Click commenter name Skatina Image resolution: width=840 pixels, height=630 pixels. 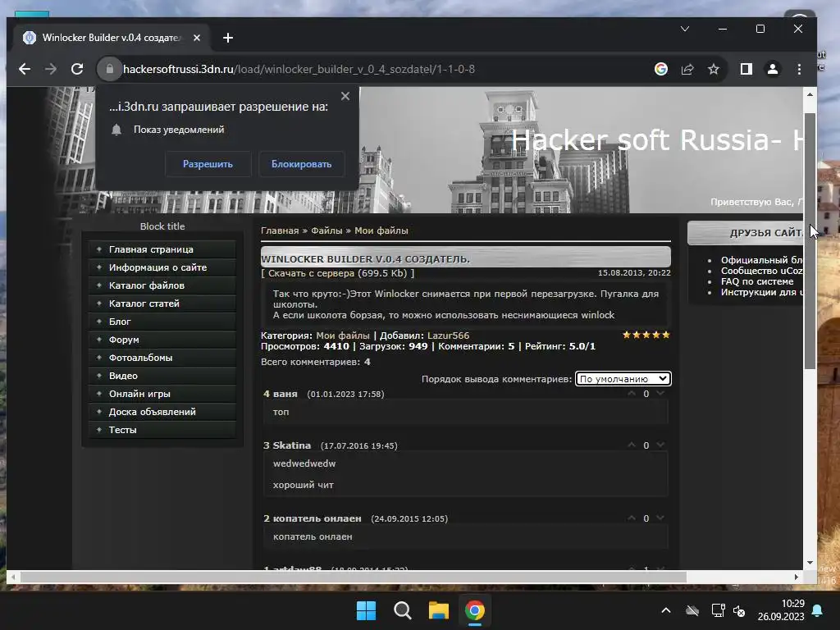(291, 445)
